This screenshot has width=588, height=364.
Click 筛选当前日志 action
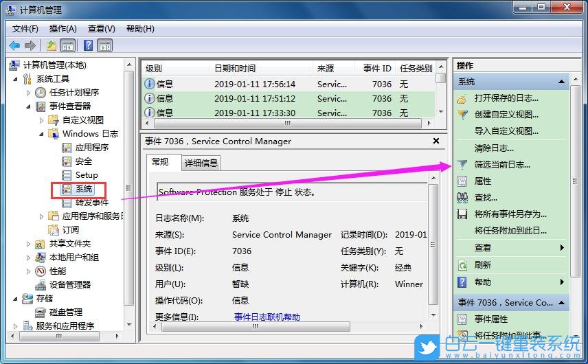[502, 165]
